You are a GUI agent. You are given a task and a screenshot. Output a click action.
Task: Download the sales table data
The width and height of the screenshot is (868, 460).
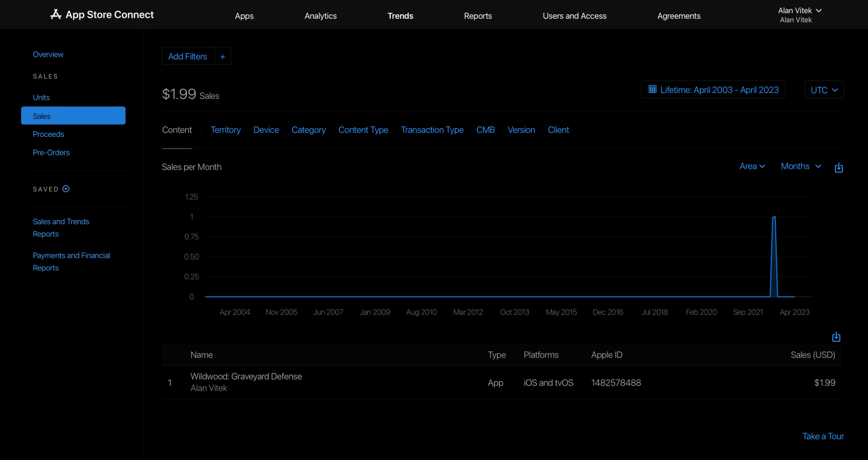coord(836,337)
